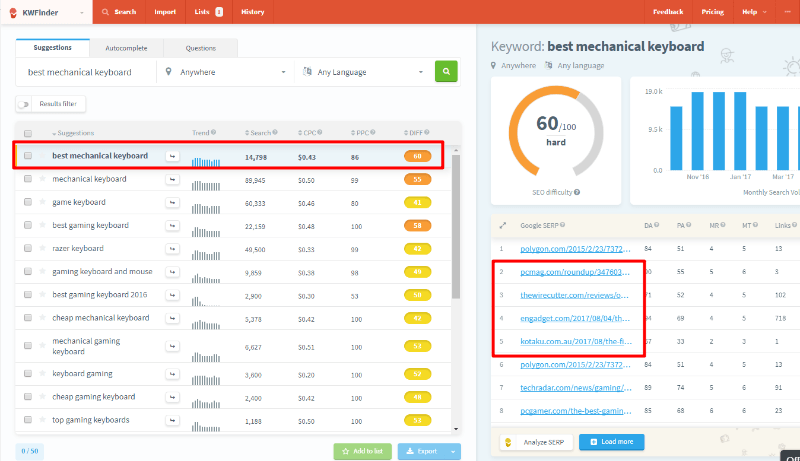Star the game keyboard suggestion
This screenshot has width=800, height=461.
click(x=42, y=202)
